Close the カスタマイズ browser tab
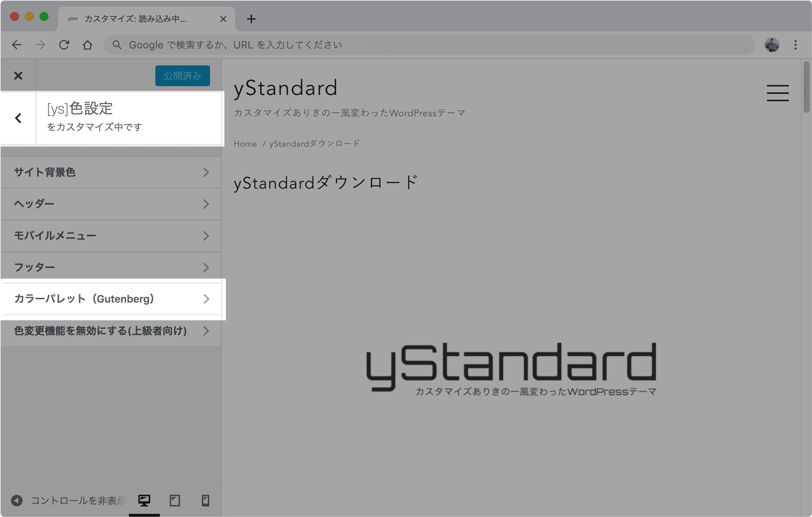This screenshot has height=517, width=812. tap(223, 19)
